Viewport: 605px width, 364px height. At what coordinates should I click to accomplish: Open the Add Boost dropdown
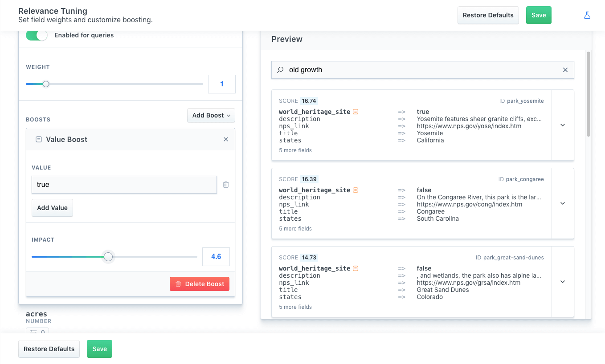click(211, 115)
